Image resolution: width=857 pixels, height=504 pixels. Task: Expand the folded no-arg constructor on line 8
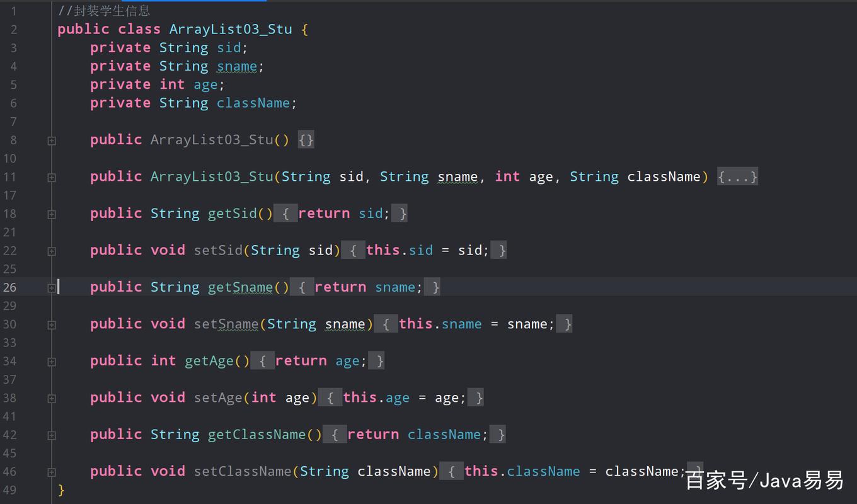click(52, 141)
